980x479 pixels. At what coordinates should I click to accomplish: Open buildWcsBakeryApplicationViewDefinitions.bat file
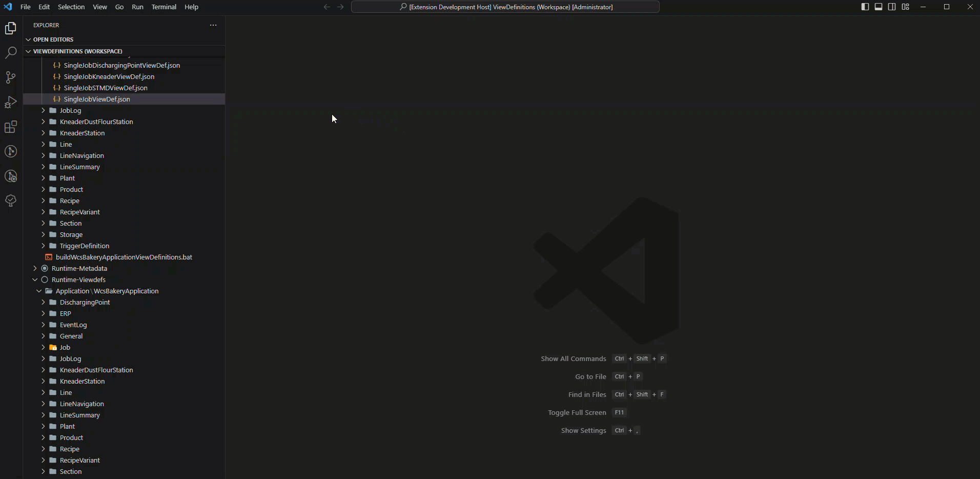click(124, 257)
